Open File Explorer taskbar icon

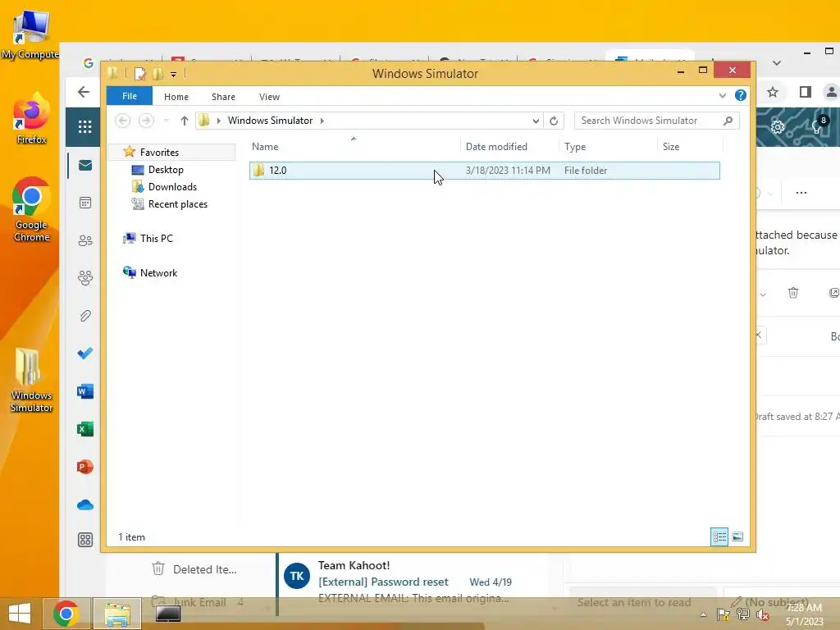[x=117, y=614]
